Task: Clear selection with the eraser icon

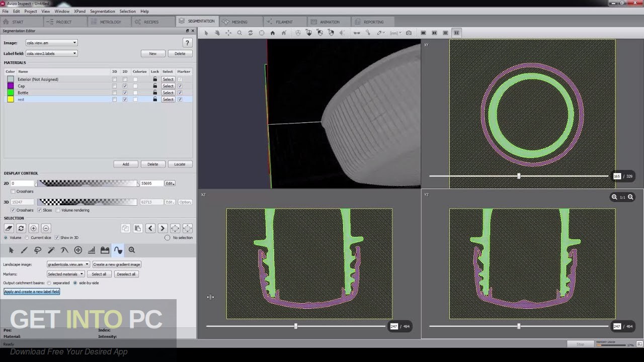Action: [9, 228]
